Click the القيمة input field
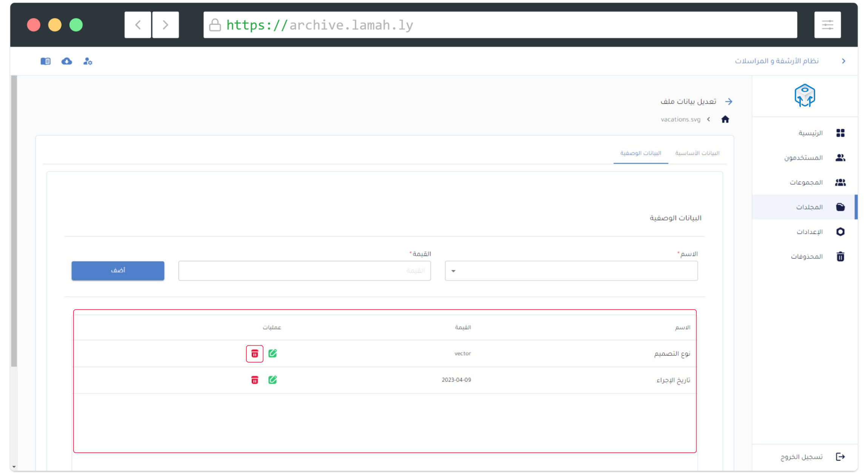This screenshot has width=868, height=473. [x=304, y=271]
